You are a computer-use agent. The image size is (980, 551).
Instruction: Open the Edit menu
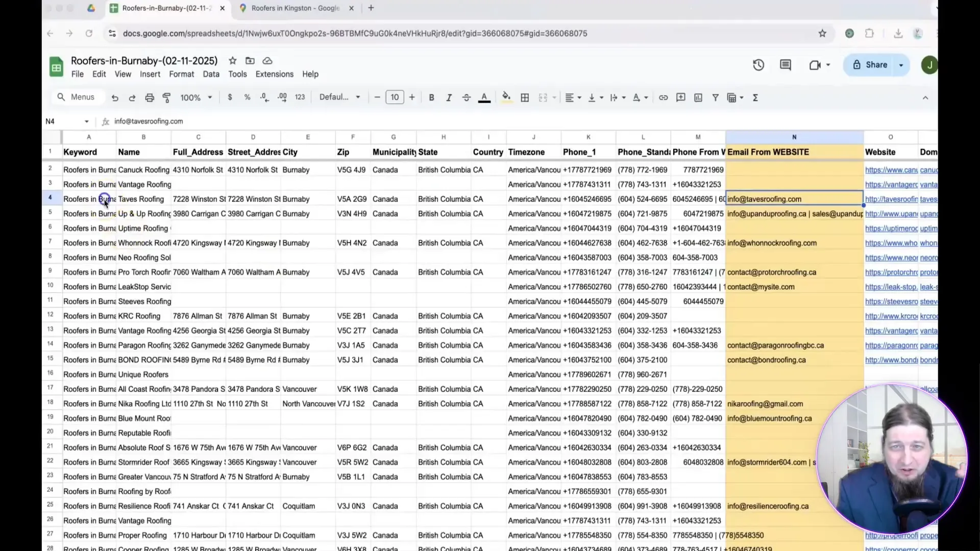pos(99,74)
